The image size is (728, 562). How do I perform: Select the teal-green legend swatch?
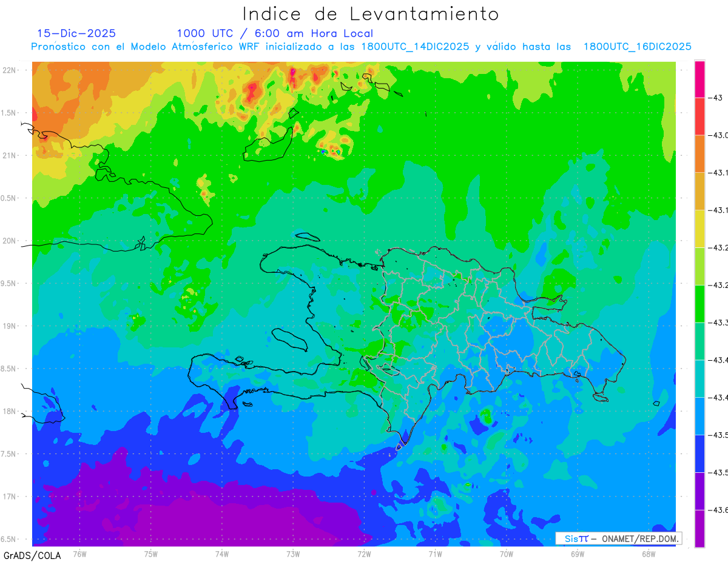point(699,341)
